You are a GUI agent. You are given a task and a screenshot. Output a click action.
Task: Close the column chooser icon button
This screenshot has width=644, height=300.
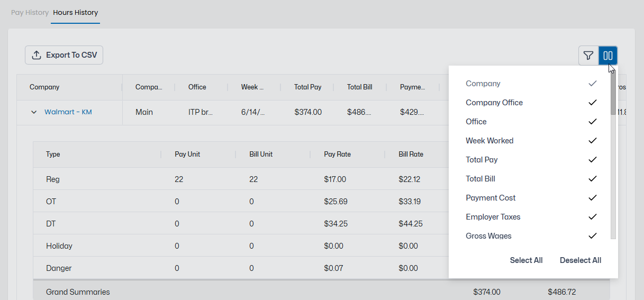tap(608, 56)
